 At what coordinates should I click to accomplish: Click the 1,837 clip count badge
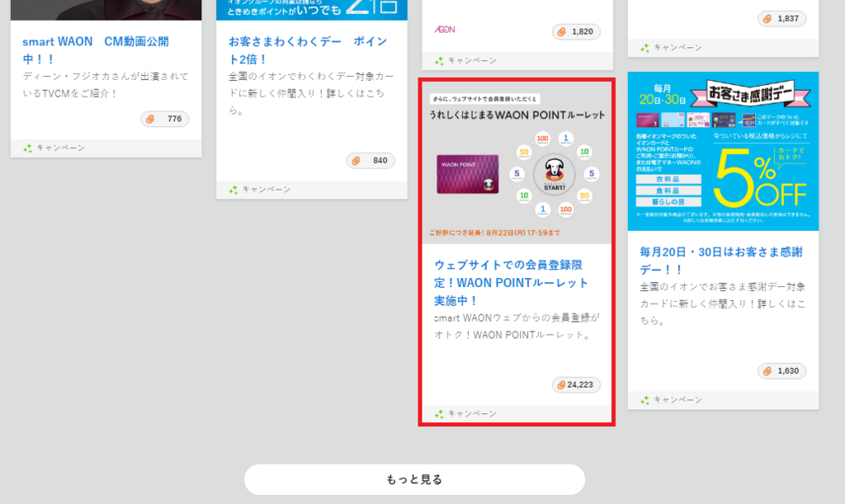tap(782, 19)
